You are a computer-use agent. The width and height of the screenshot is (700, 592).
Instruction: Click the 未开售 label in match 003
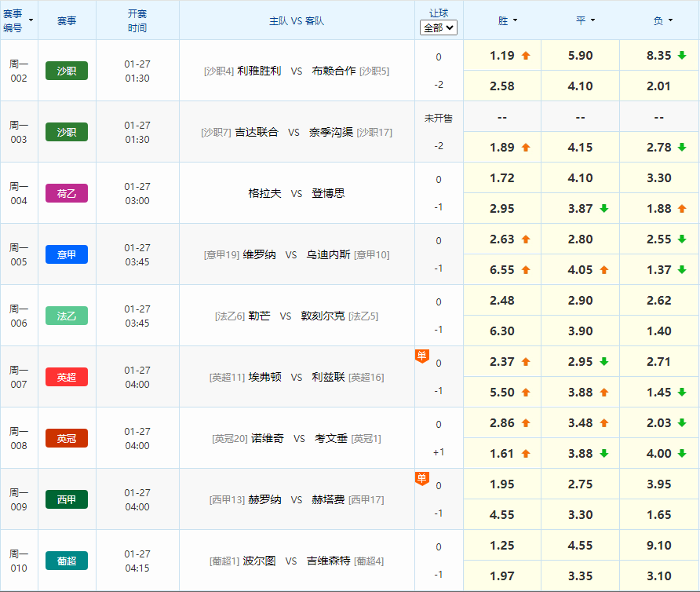coord(439,118)
